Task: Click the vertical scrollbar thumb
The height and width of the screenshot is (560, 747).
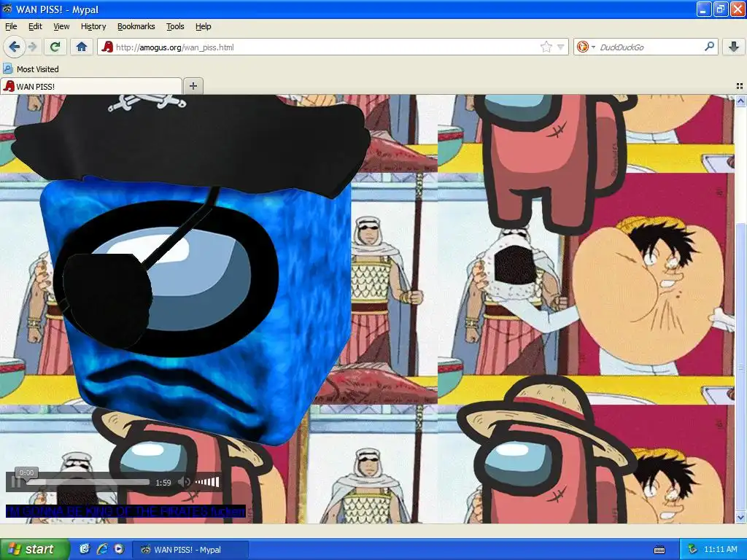Action: (x=740, y=369)
